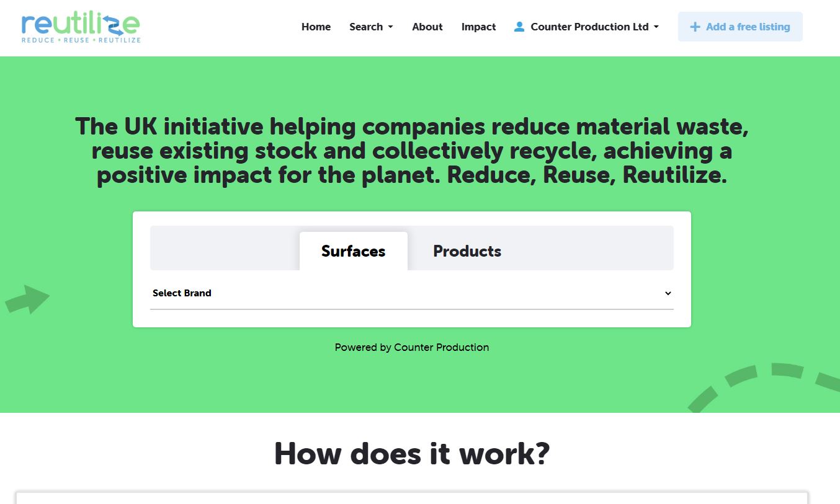Open the Impact page
This screenshot has height=504, width=840.
[478, 27]
